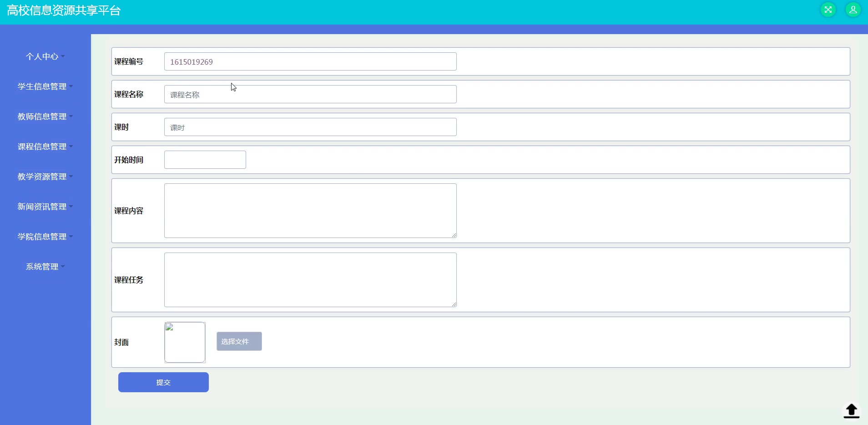Image resolution: width=868 pixels, height=425 pixels.
Task: Click the 开始时间 field label
Action: 129,160
